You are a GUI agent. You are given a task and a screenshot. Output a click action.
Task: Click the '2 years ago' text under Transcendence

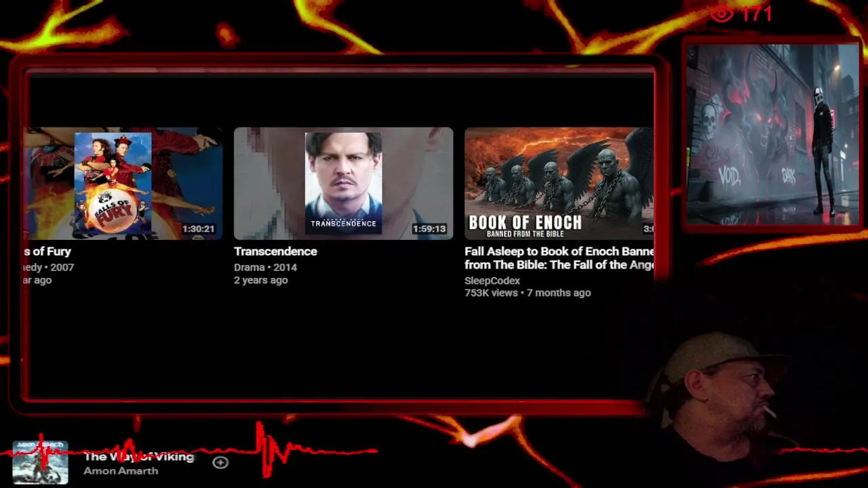(260, 280)
